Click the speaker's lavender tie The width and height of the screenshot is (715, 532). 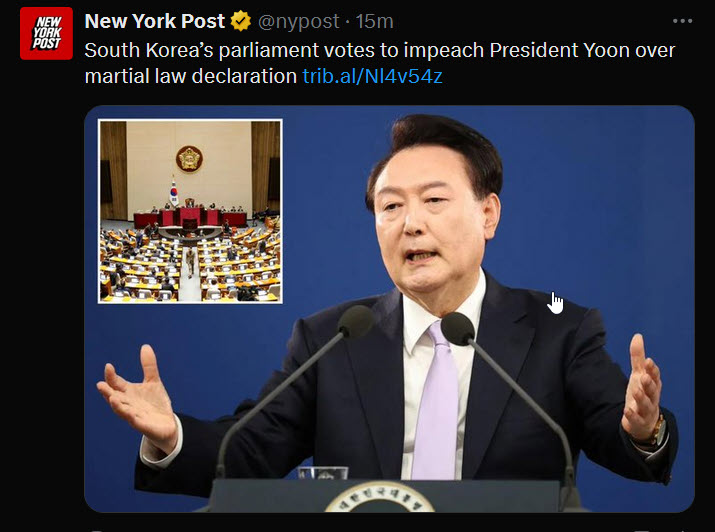435,403
